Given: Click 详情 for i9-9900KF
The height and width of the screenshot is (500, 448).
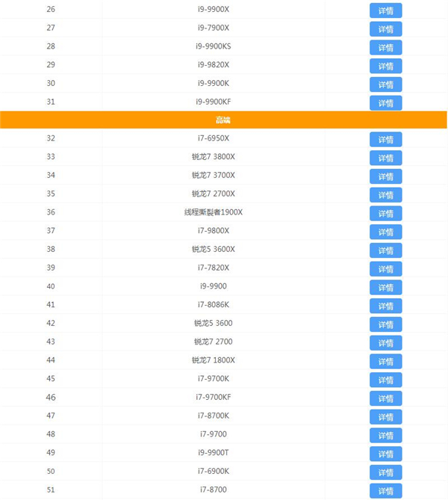Looking at the screenshot, I should tap(385, 103).
